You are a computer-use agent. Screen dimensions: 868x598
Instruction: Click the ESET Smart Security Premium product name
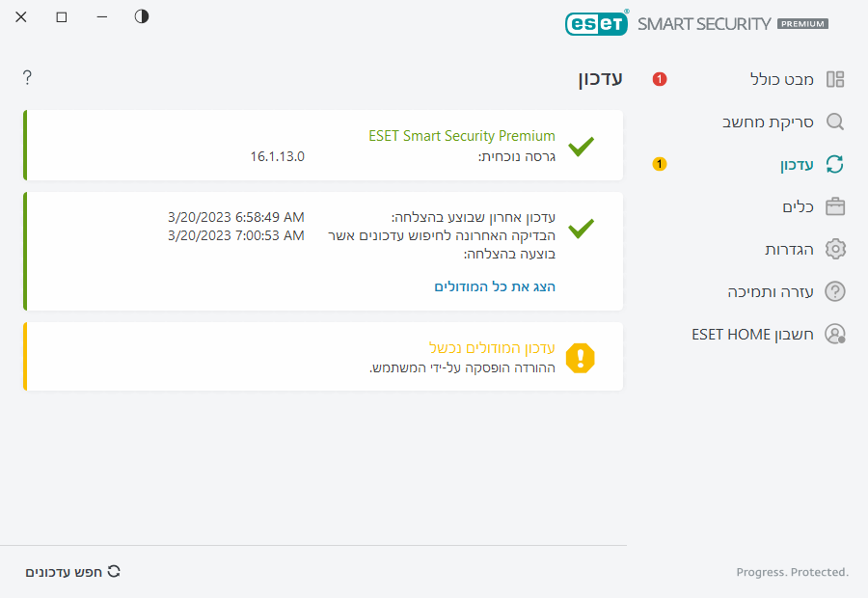[462, 136]
